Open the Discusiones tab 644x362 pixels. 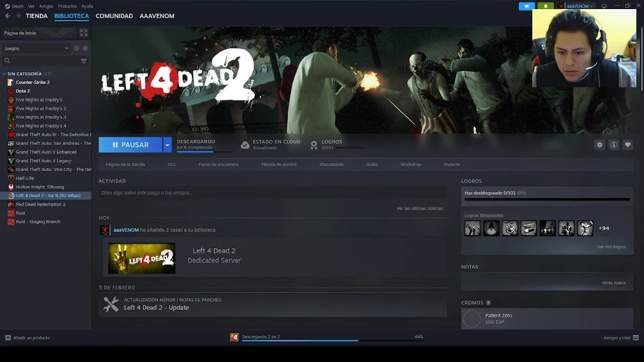332,164
